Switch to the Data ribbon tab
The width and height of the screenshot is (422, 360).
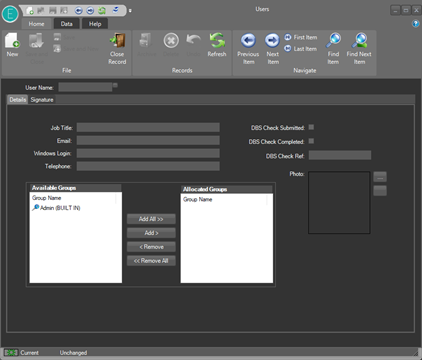[x=66, y=24]
